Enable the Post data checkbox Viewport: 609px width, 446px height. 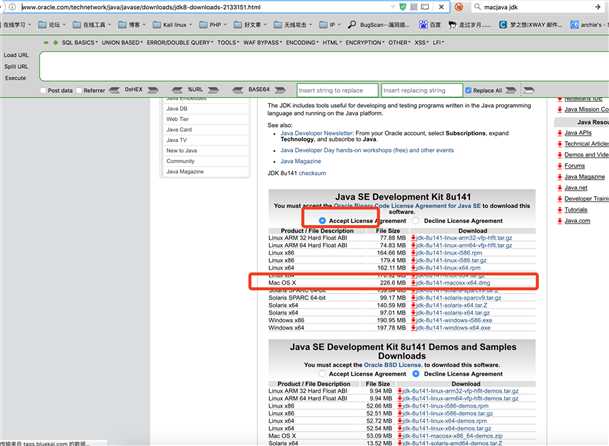pyautogui.click(x=43, y=91)
